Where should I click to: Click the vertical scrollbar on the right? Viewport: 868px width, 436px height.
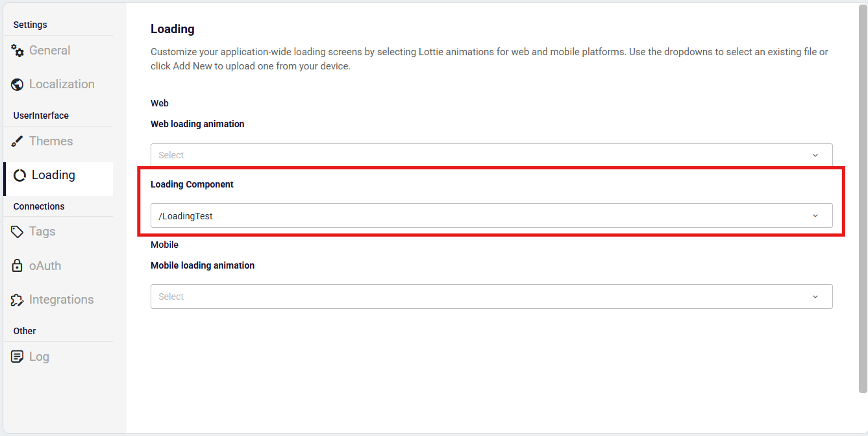863,195
